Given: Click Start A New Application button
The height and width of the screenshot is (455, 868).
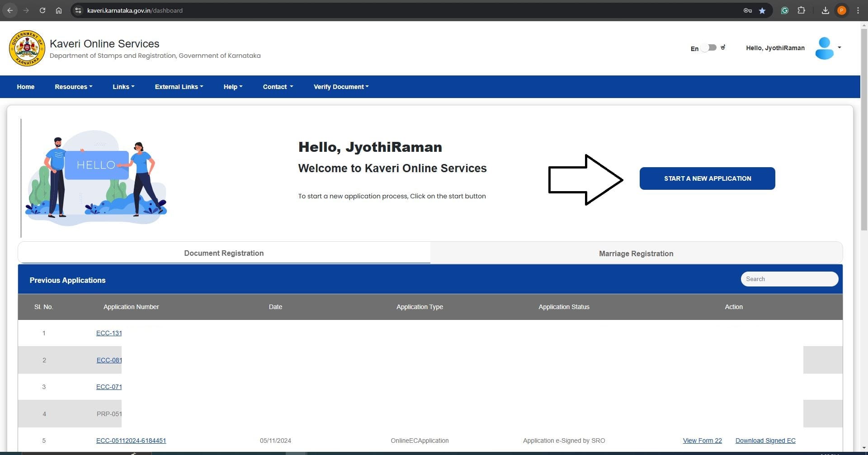Looking at the screenshot, I should pyautogui.click(x=707, y=178).
